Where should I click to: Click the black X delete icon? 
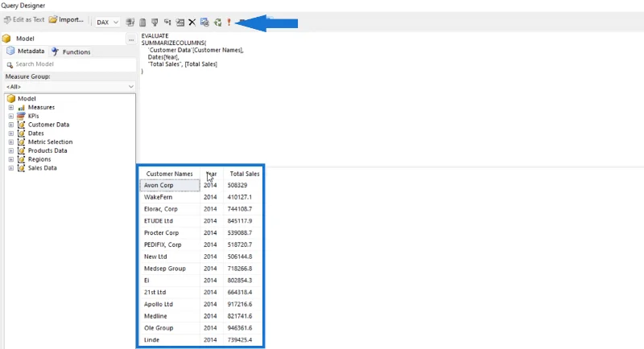coord(192,23)
